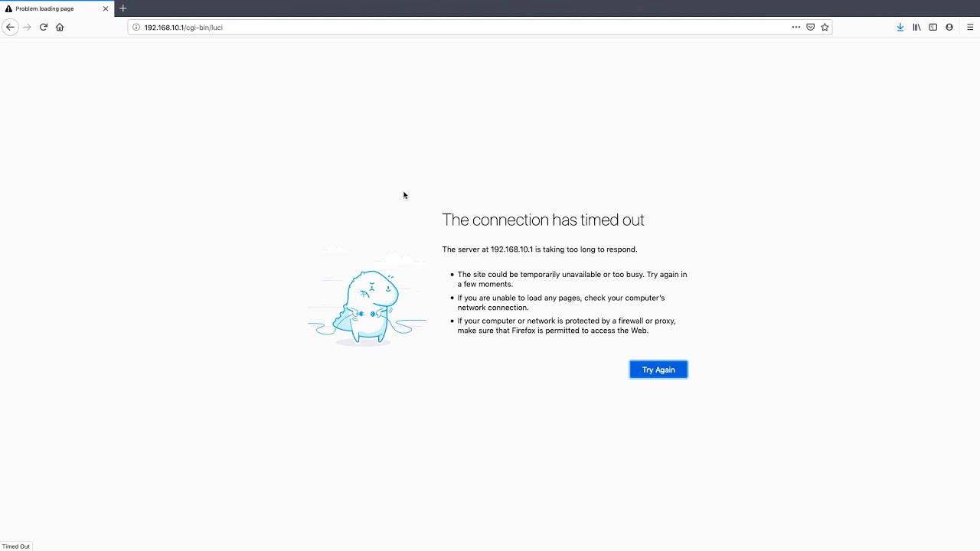Click the heading The connection has timed out

pyautogui.click(x=543, y=220)
